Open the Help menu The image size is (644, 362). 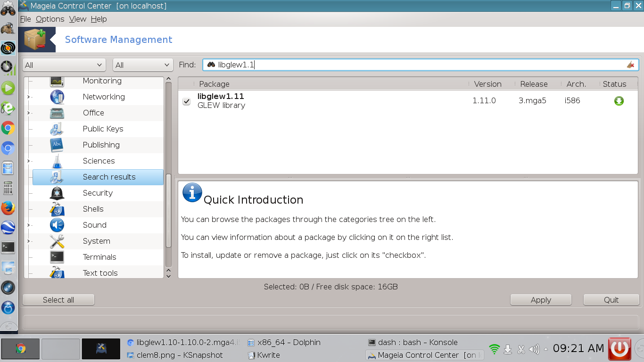[99, 19]
